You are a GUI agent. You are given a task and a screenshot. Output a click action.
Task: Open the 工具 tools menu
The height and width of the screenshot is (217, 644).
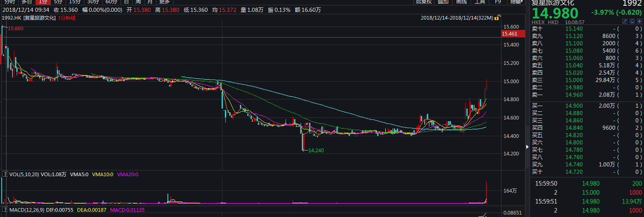click(x=480, y=2)
